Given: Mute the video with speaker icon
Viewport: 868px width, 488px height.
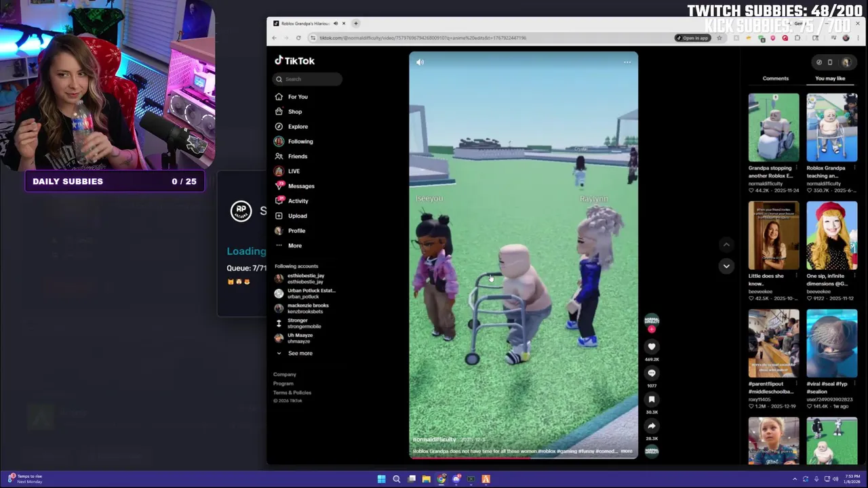Looking at the screenshot, I should 420,62.
